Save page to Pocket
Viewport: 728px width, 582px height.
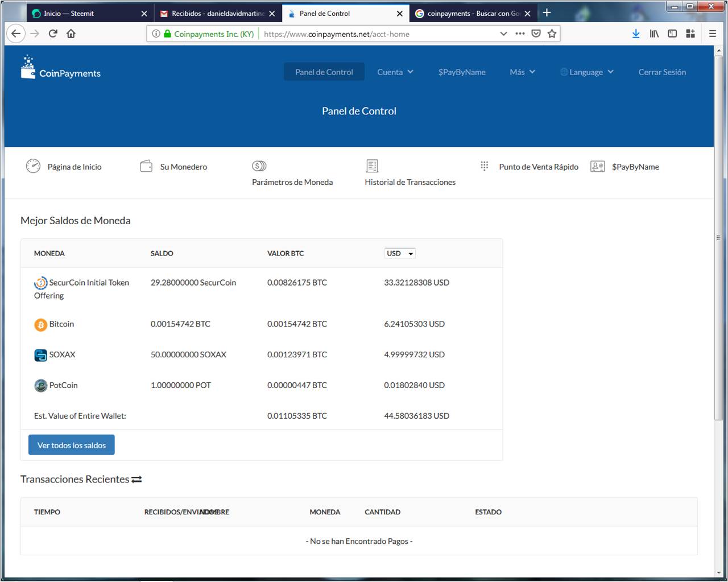536,34
